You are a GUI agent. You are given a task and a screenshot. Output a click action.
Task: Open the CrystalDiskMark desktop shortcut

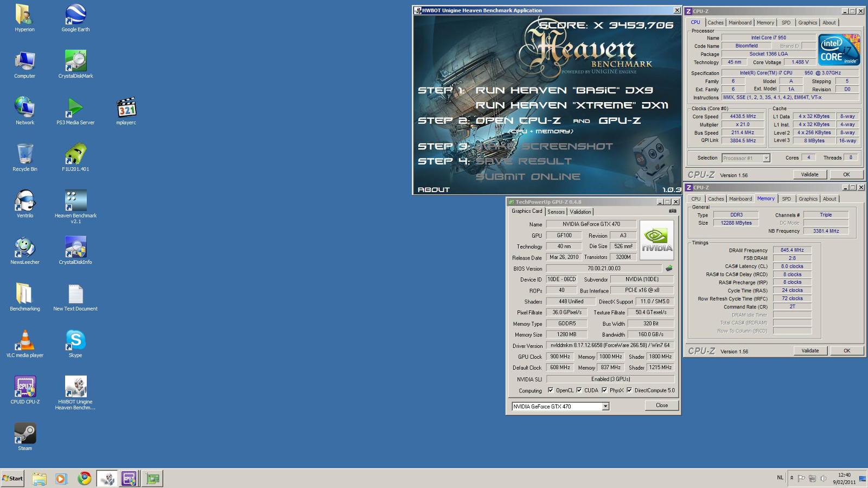coord(75,65)
